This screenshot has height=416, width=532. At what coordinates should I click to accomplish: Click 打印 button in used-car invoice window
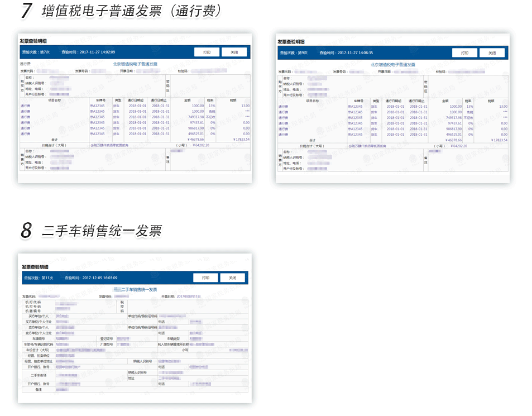[205, 277]
